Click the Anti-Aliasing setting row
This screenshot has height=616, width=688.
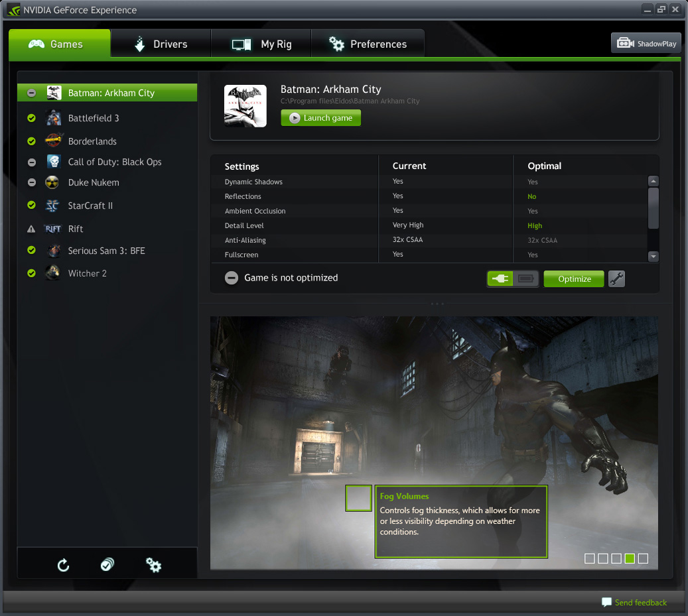429,240
